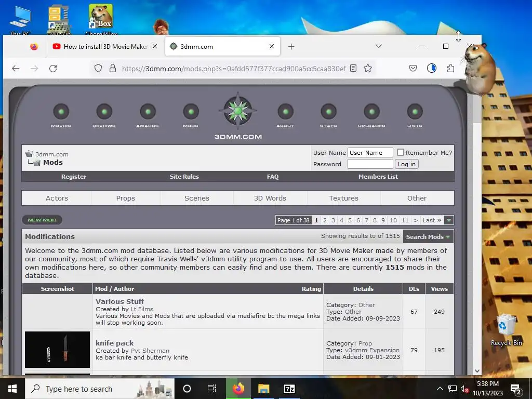This screenshot has width=532, height=399.
Task: Close the How to install 3D Movie Maker tab
Action: point(155,46)
